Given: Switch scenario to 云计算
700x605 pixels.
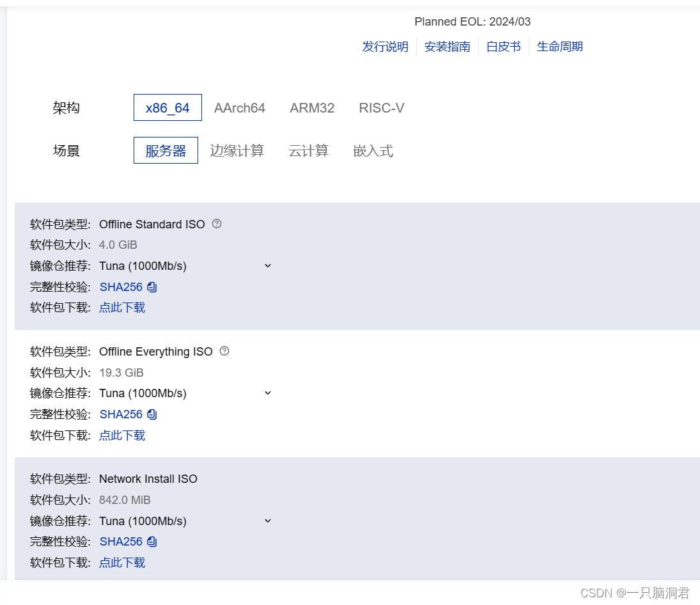Looking at the screenshot, I should [308, 150].
